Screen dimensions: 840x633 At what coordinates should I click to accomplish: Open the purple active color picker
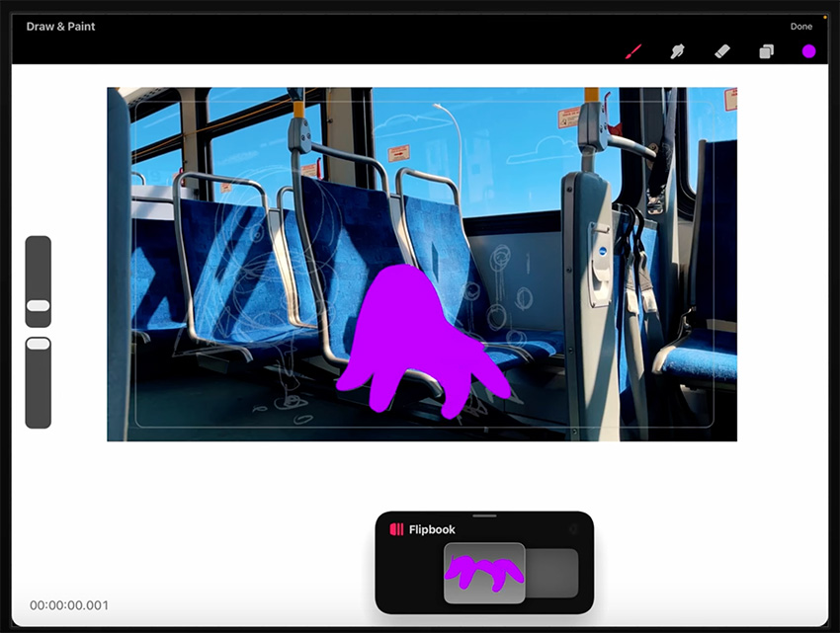(808, 51)
